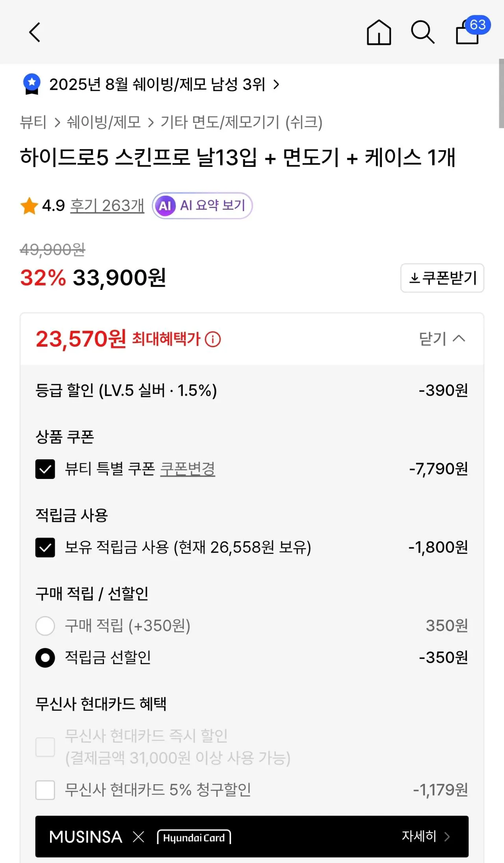Go to 쉐이빙/제모 breadcrumb category
504x863 pixels.
104,122
